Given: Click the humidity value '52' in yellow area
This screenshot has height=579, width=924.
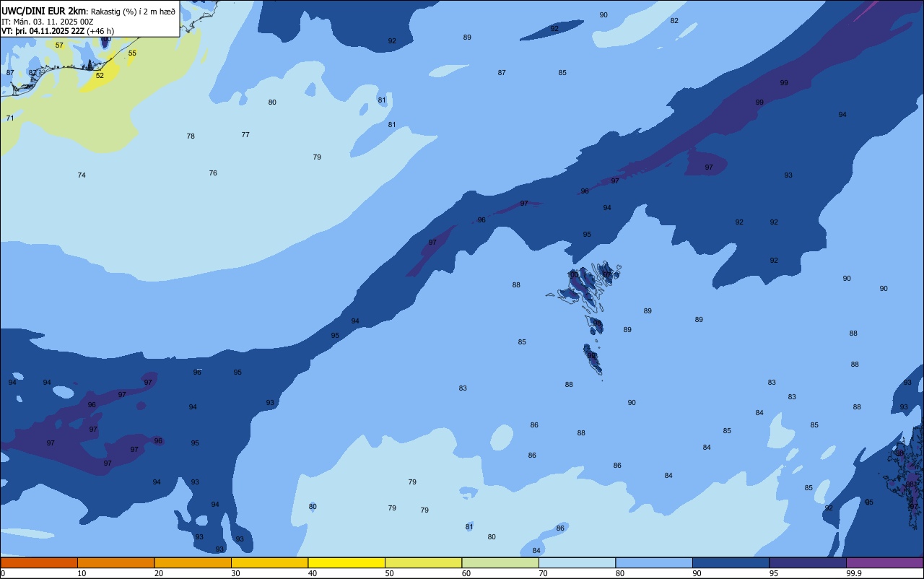Looking at the screenshot, I should coord(100,76).
